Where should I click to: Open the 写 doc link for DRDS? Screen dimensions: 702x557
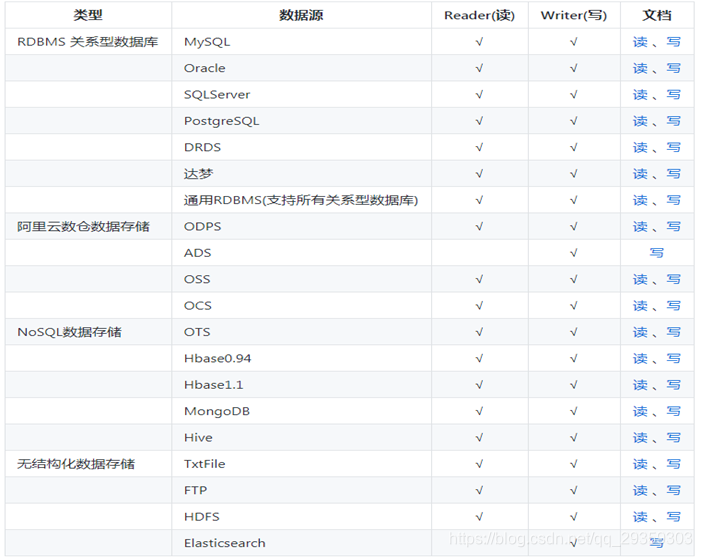[x=673, y=148]
